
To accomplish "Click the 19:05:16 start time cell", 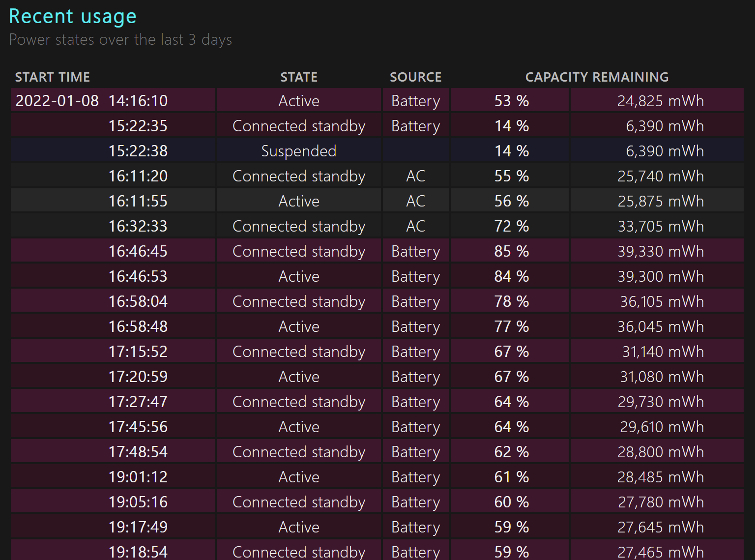I will pos(113,501).
